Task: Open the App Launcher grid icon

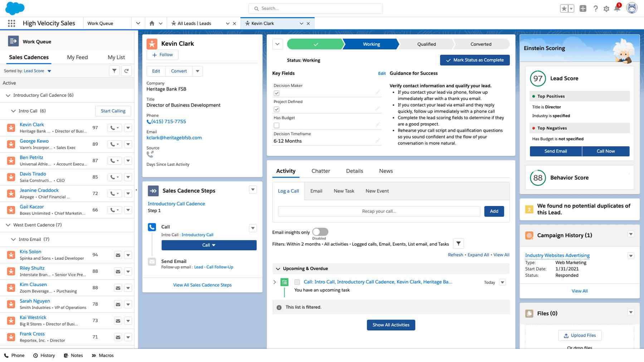Action: coord(11,23)
